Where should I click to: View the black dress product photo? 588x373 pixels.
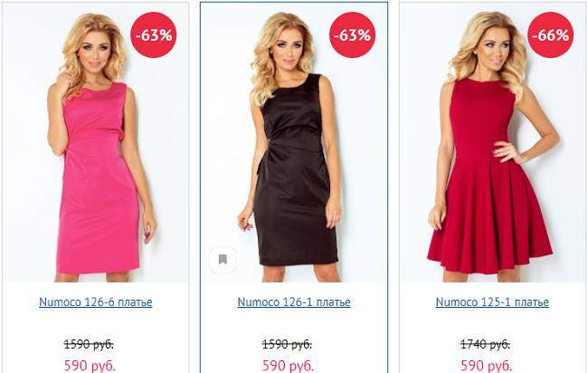(x=294, y=143)
